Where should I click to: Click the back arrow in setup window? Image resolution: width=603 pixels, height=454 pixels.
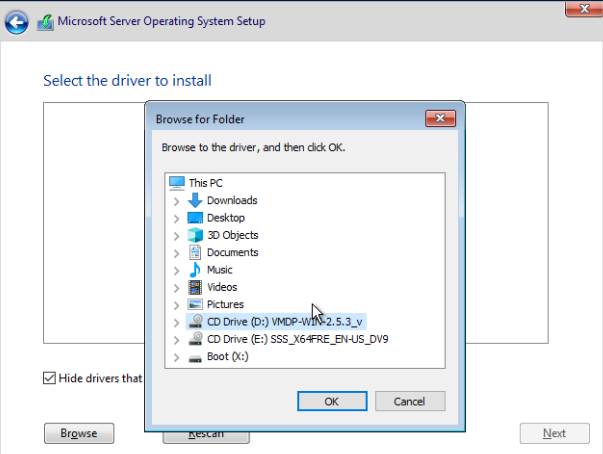[17, 22]
